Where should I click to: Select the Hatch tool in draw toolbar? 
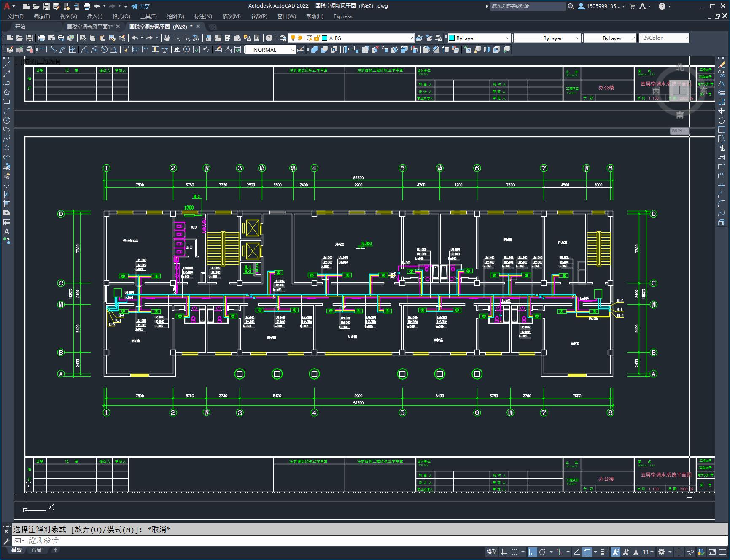7,194
